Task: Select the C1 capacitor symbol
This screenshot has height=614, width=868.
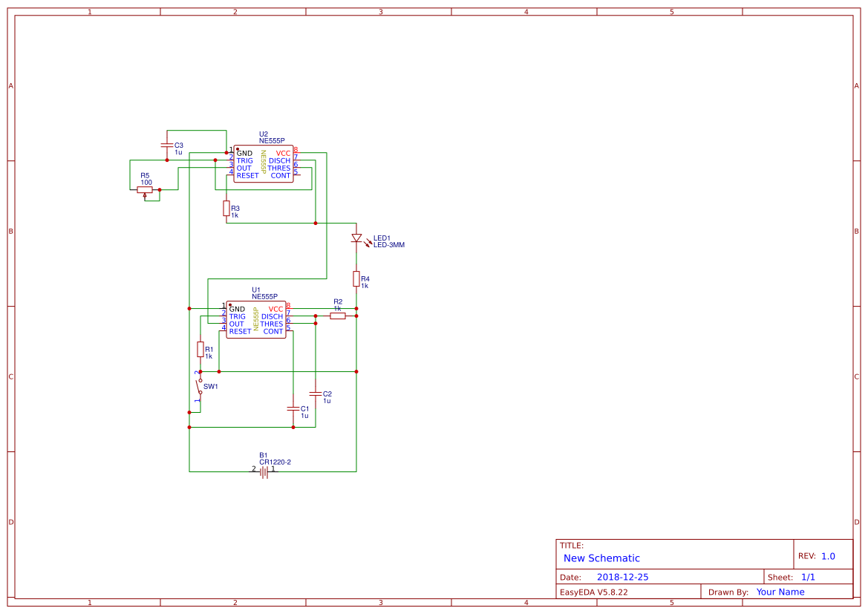Action: [293, 408]
